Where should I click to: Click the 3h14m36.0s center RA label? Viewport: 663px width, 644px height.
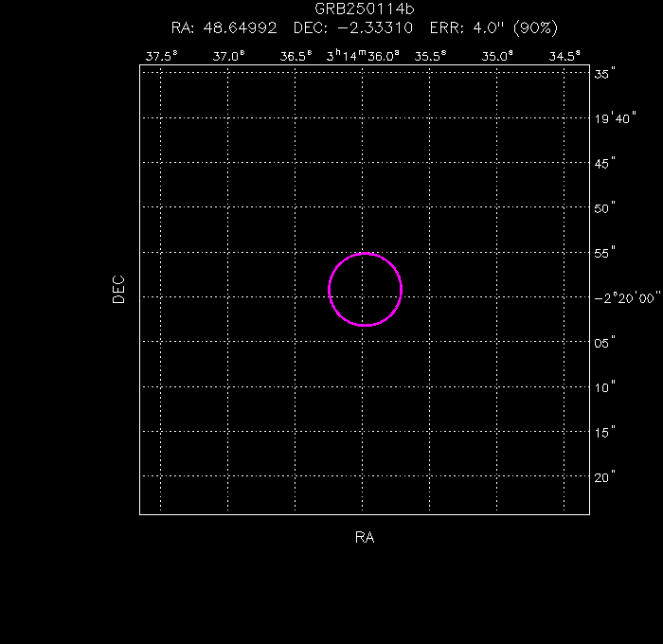click(x=364, y=57)
